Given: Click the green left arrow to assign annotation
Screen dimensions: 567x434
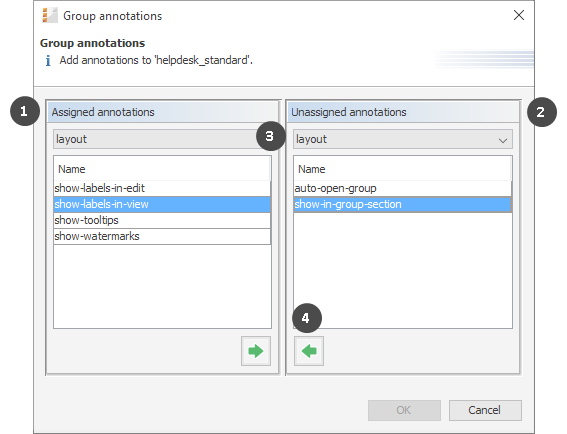Looking at the screenshot, I should coord(309,351).
